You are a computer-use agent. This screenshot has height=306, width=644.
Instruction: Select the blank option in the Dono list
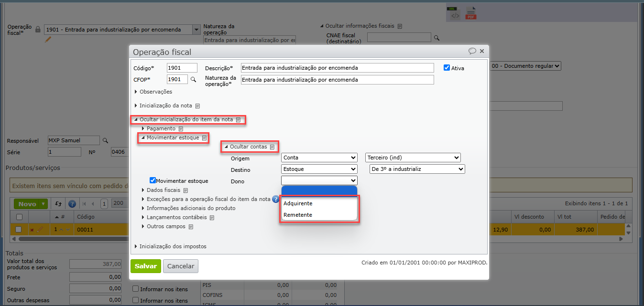319,191
